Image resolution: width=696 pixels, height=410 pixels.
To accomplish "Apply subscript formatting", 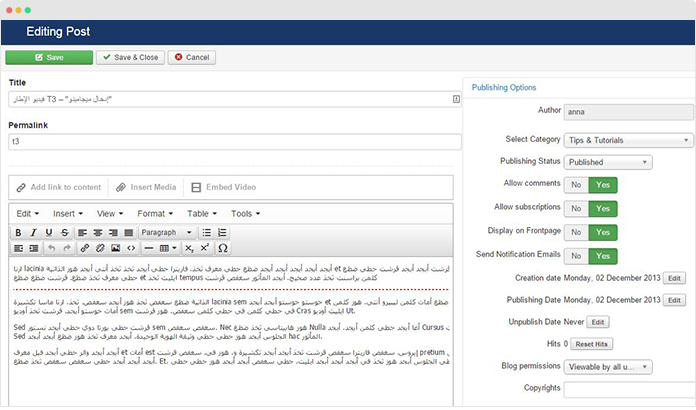I will [x=189, y=248].
